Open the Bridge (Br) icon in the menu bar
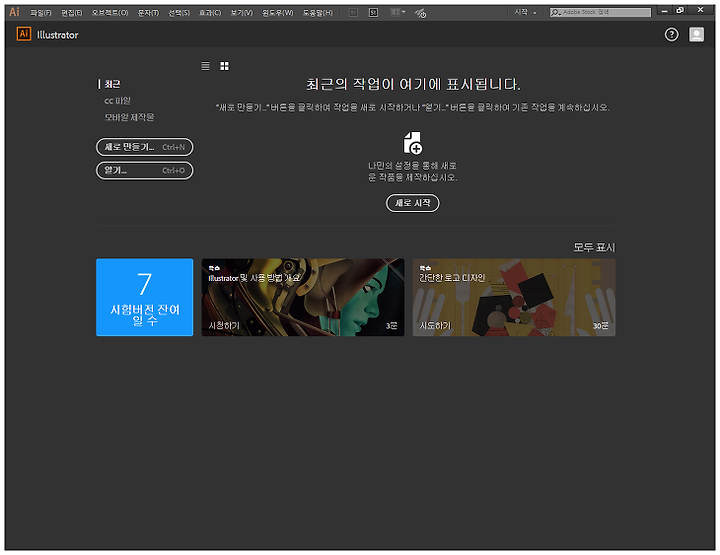 [353, 12]
